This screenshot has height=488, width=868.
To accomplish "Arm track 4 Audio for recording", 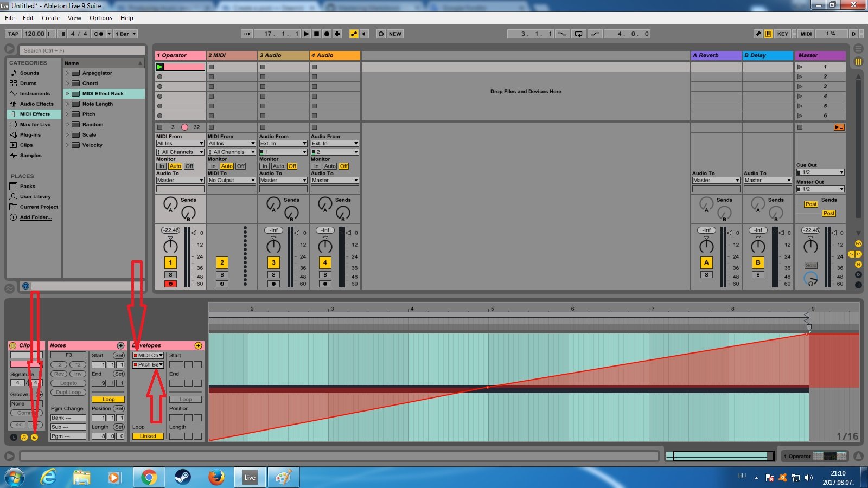I will 325,284.
